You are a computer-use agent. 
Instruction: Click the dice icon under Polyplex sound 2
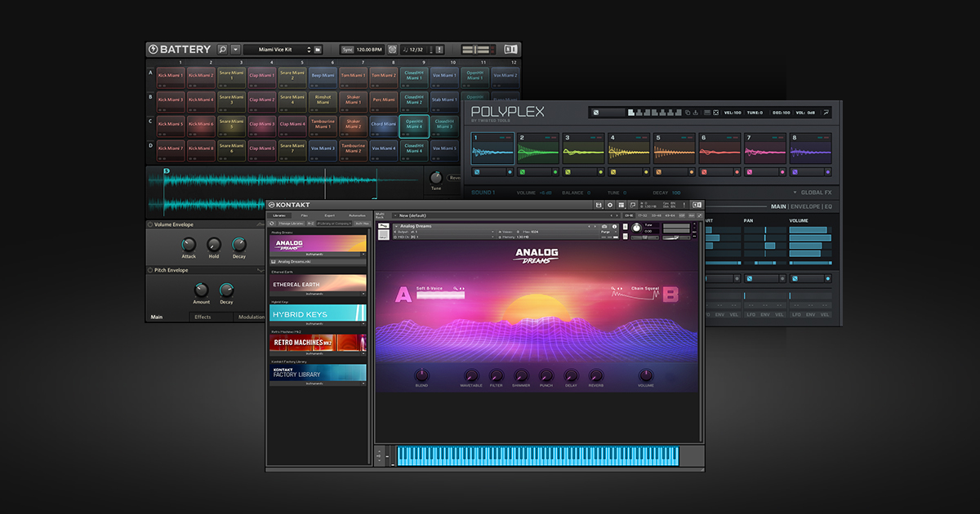click(x=523, y=172)
